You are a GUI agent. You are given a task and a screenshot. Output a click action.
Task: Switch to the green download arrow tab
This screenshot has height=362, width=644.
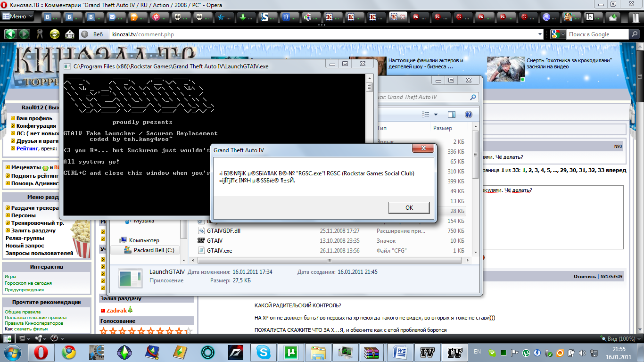(247, 17)
